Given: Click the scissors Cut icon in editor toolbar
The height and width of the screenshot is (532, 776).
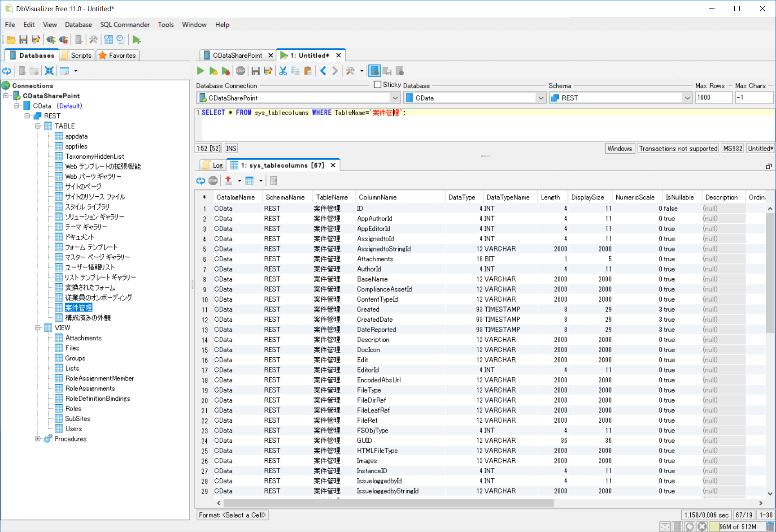Looking at the screenshot, I should coord(283,71).
